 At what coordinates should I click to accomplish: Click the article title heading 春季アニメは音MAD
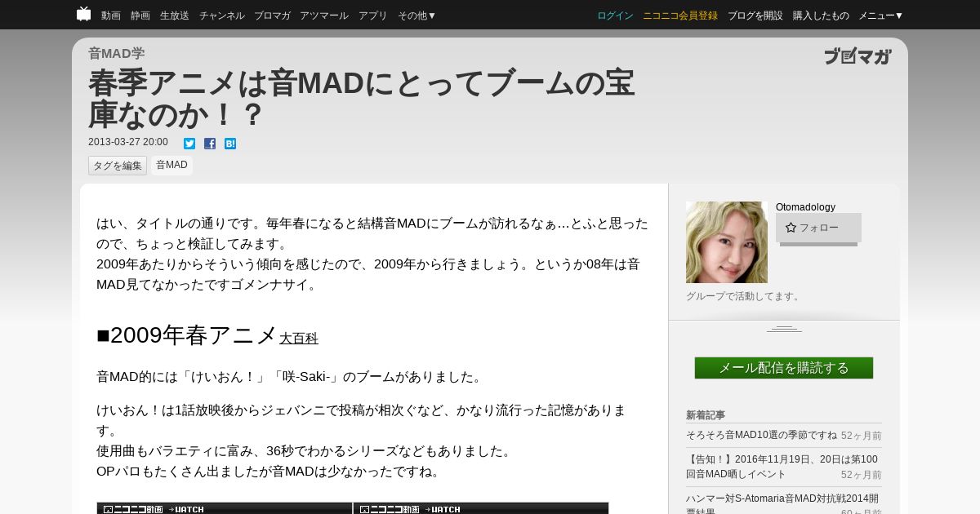[x=362, y=99]
